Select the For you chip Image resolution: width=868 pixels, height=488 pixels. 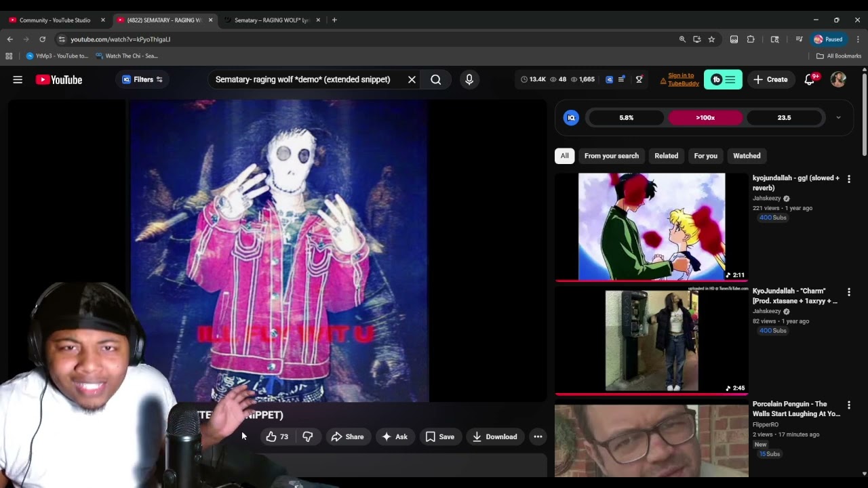705,156
